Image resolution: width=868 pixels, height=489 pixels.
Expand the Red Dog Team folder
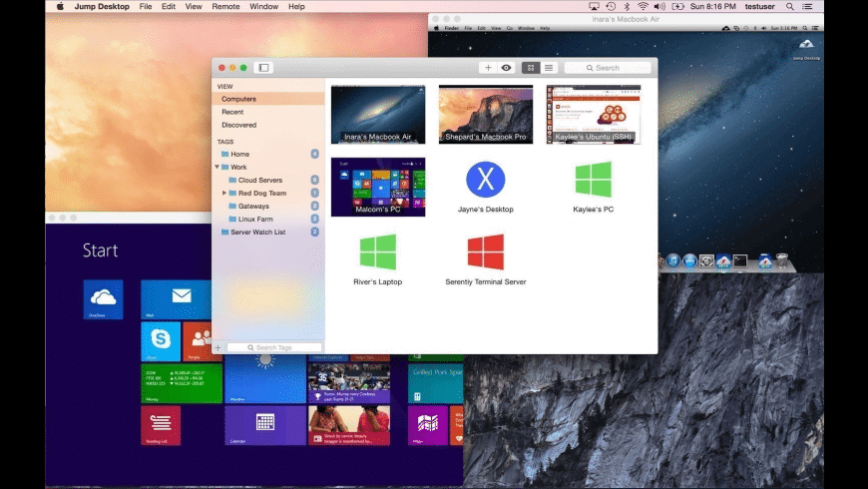click(x=224, y=193)
